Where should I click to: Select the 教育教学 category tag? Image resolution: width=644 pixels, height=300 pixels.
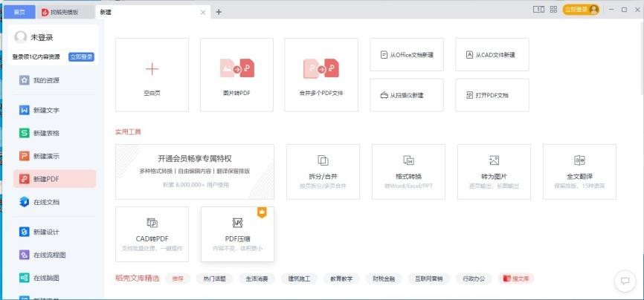342,278
